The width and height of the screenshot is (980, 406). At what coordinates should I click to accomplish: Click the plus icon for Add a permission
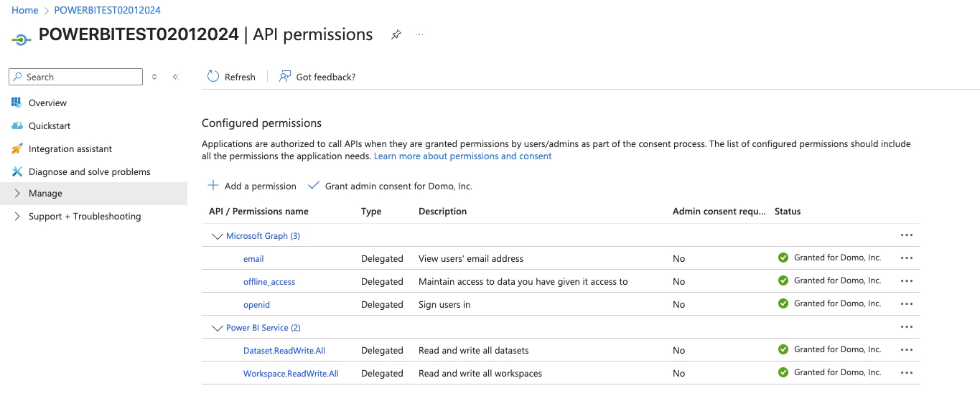(x=213, y=185)
